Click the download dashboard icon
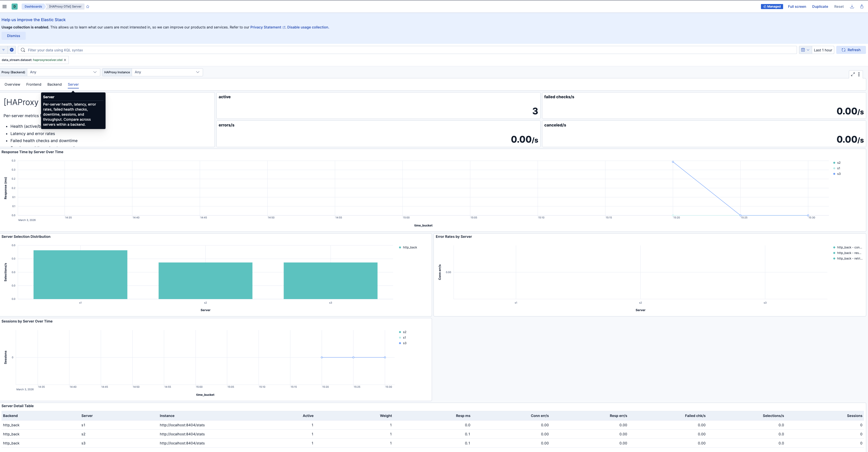The width and height of the screenshot is (868, 452). click(x=852, y=6)
